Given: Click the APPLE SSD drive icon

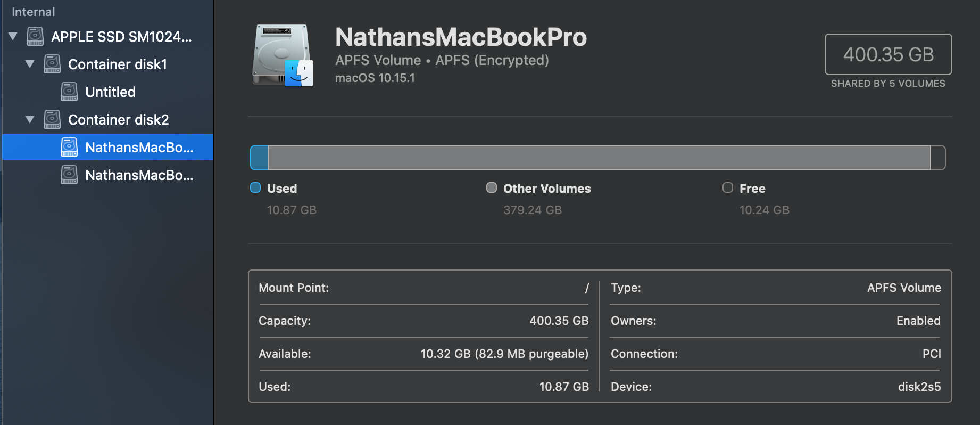Looking at the screenshot, I should click(35, 36).
